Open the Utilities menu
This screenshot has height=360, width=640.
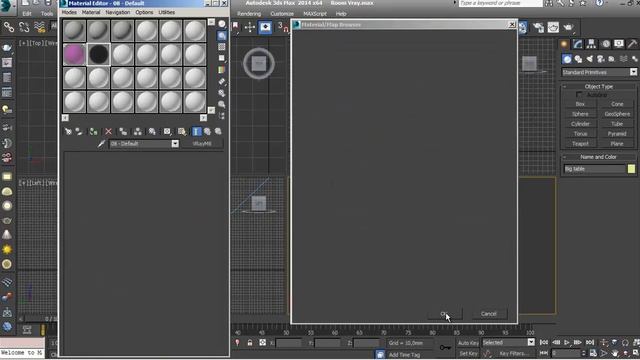click(x=167, y=13)
